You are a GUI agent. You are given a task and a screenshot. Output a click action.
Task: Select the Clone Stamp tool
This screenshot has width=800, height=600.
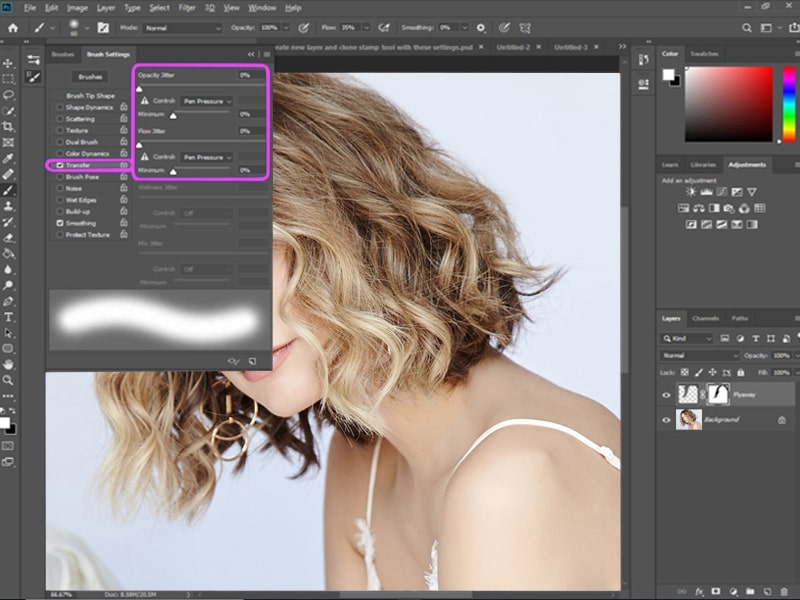pos(8,206)
